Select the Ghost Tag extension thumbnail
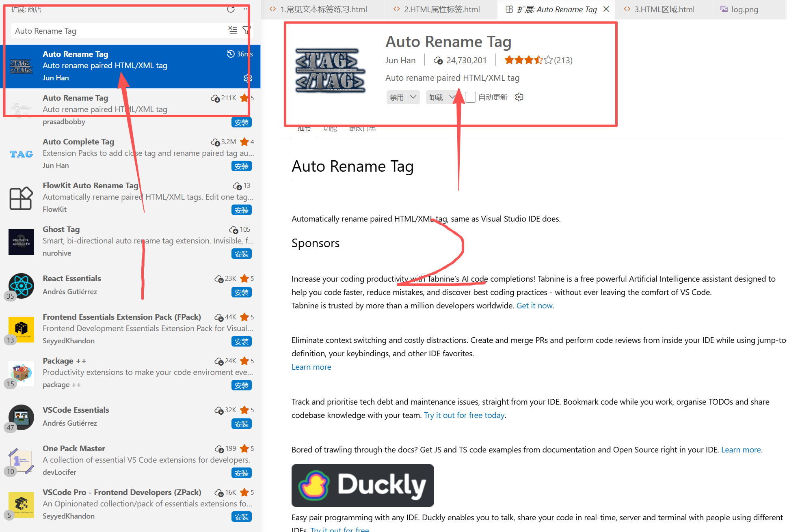Viewport: 787px width, 532px height. point(21,241)
